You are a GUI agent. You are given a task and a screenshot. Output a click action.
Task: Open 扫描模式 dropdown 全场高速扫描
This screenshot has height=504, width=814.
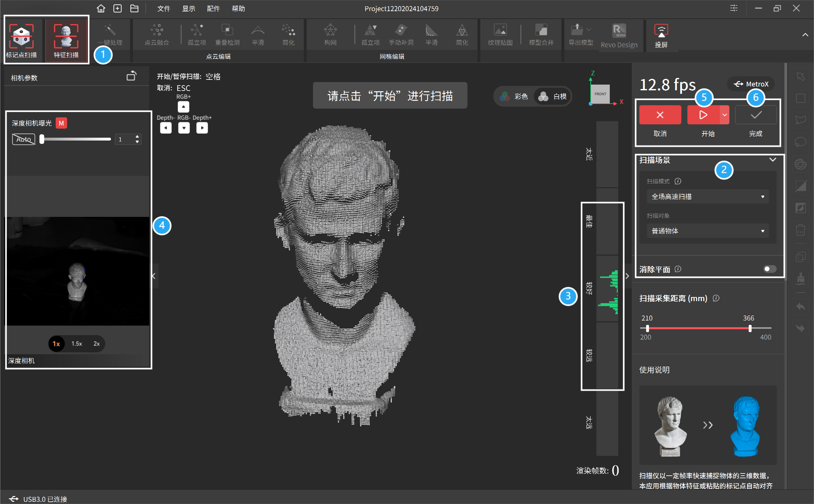(x=707, y=196)
